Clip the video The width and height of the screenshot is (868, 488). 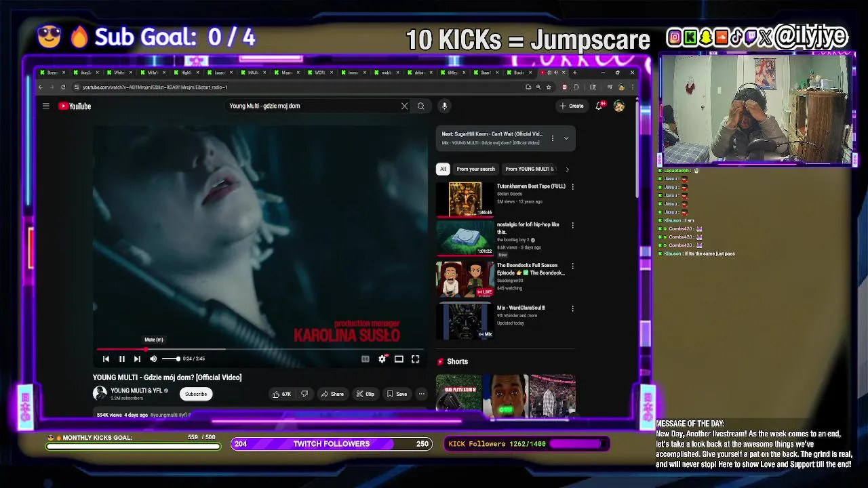(365, 394)
